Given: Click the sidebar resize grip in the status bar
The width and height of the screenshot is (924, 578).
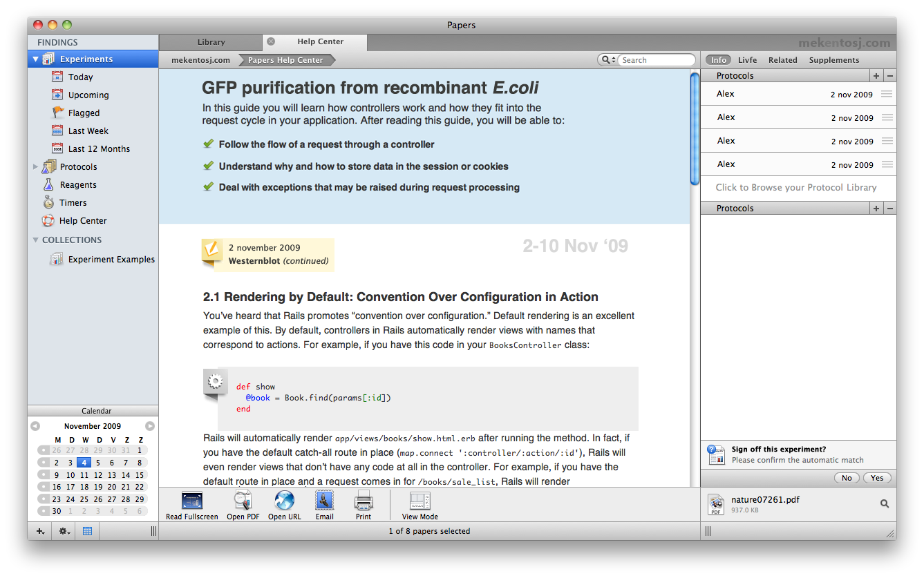Looking at the screenshot, I should (153, 531).
